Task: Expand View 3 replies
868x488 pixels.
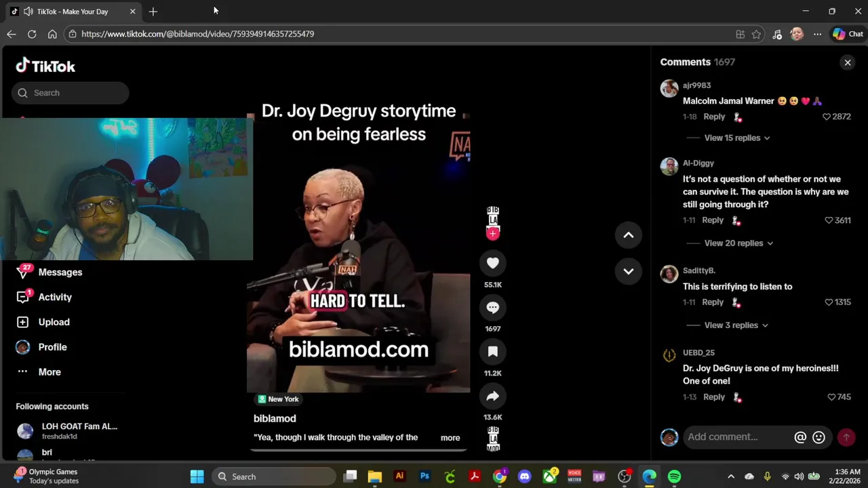Action: 736,325
